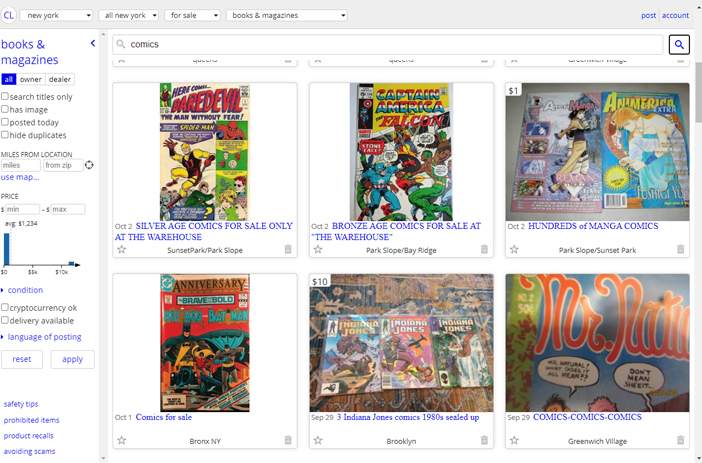The image size is (702, 463).
Task: Hide the Silver Age Comics listing with trash icon
Action: pyautogui.click(x=288, y=249)
